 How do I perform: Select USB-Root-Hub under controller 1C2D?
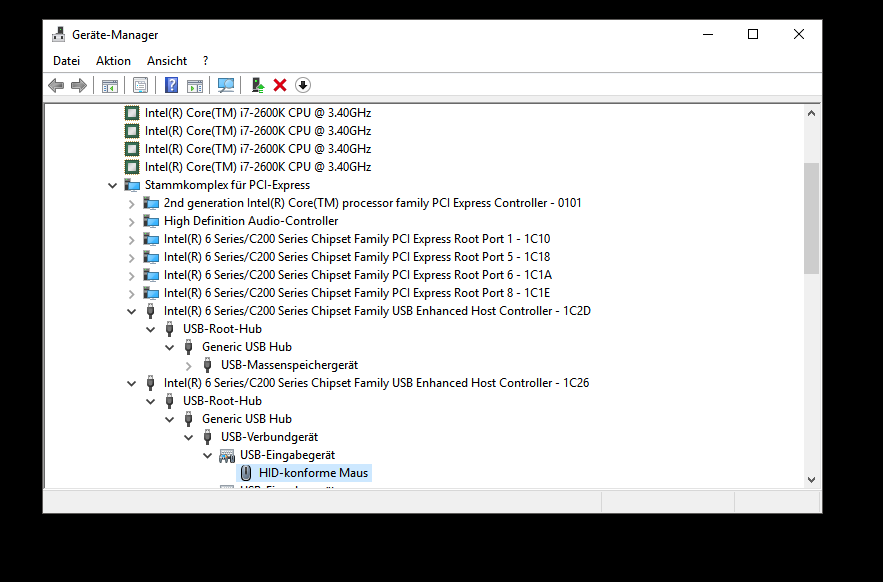point(222,329)
